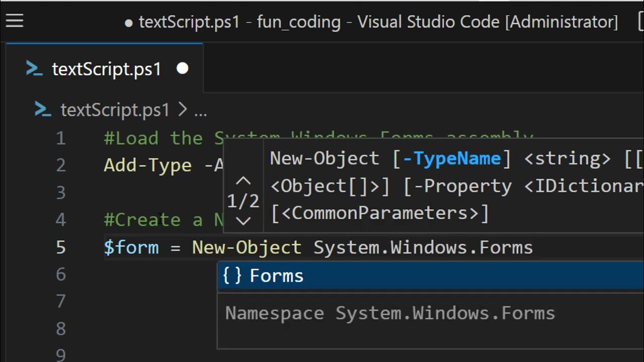This screenshot has width=644, height=362.
Task: Click PowerShell icon in the breadcrumb bar
Action: pos(43,110)
